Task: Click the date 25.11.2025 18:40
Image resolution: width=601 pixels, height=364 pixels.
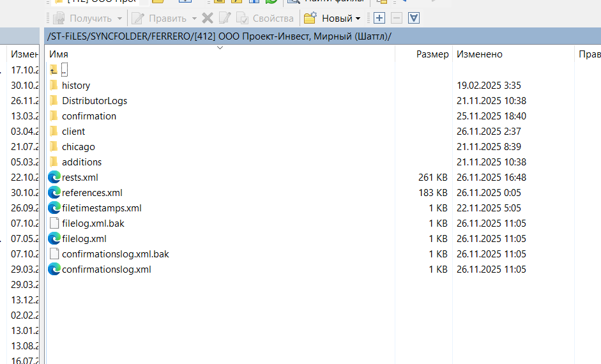Action: (x=491, y=116)
